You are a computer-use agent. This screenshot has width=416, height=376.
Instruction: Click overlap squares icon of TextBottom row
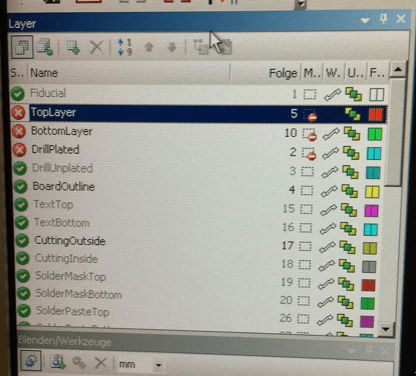(348, 229)
